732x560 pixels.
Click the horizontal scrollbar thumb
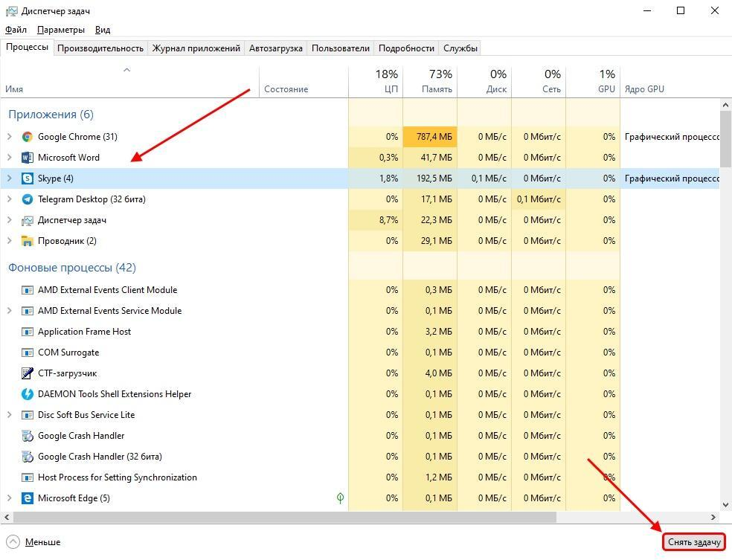click(x=285, y=517)
